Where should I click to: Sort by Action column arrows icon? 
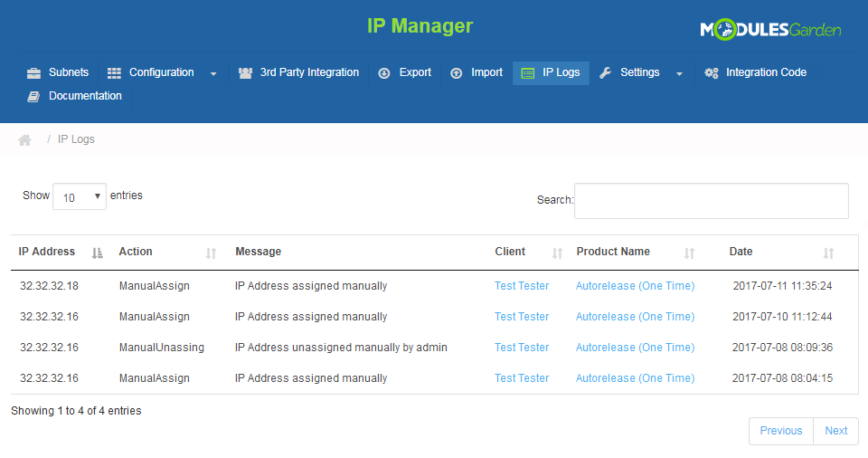tap(211, 253)
